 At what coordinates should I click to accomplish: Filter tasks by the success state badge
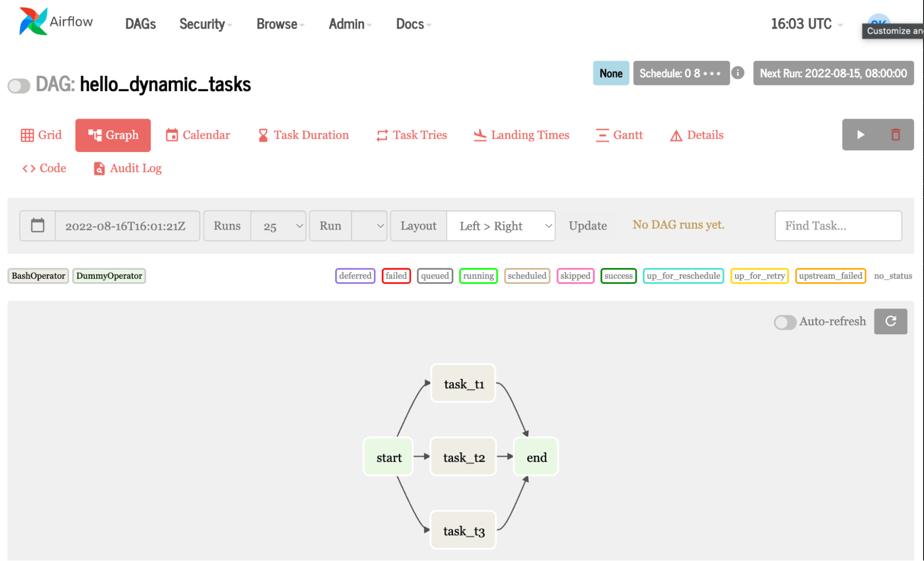pos(618,276)
